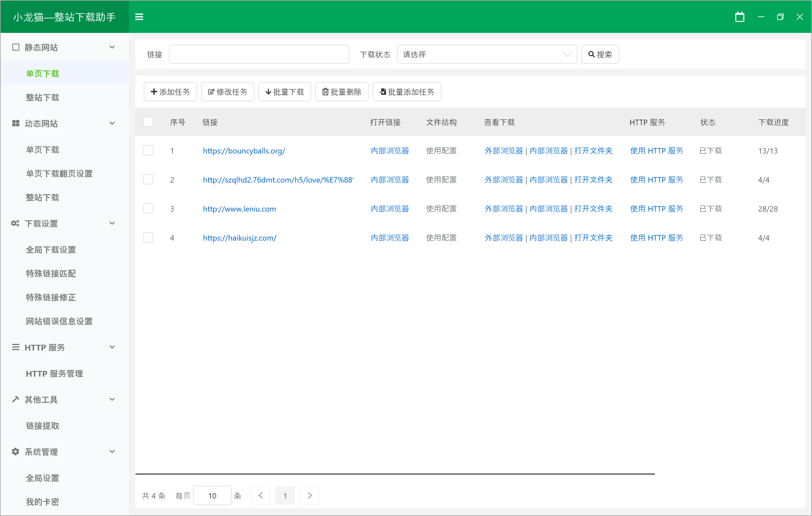This screenshot has height=516, width=812.
Task: Click the 13/13 download progress value
Action: coord(768,151)
